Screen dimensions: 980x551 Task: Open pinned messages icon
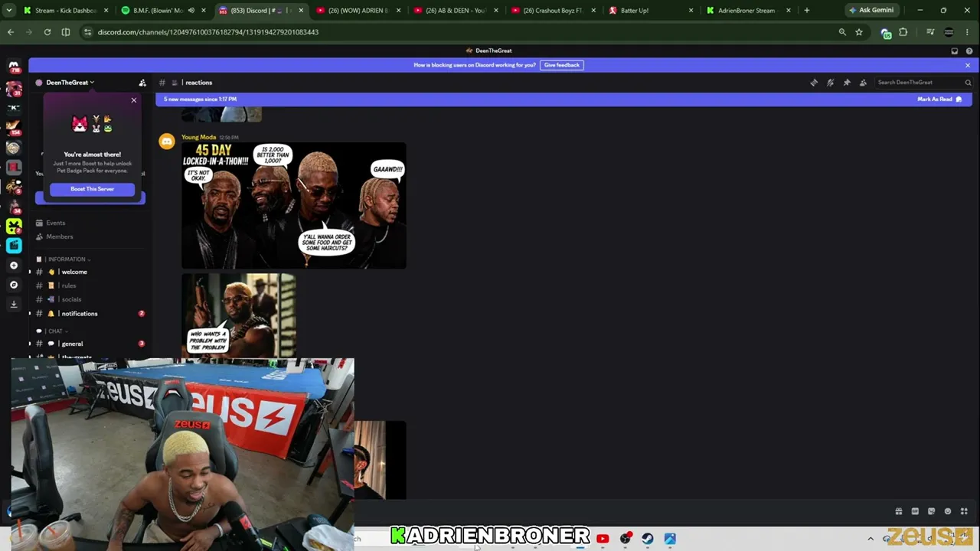pyautogui.click(x=847, y=83)
